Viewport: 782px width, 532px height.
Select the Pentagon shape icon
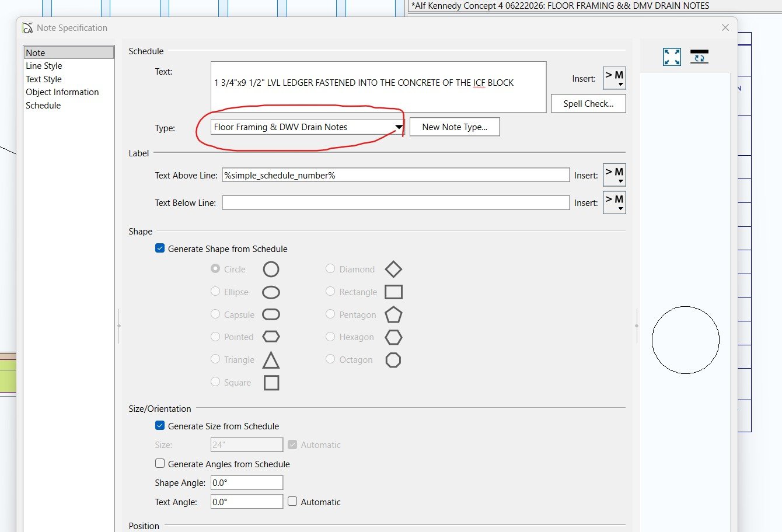coord(393,314)
